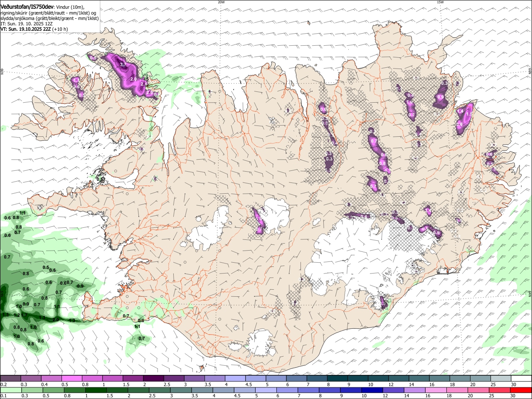Click the medium green 0.5 swatch in lower legend
The width and height of the screenshot is (532, 399).
click(54, 390)
